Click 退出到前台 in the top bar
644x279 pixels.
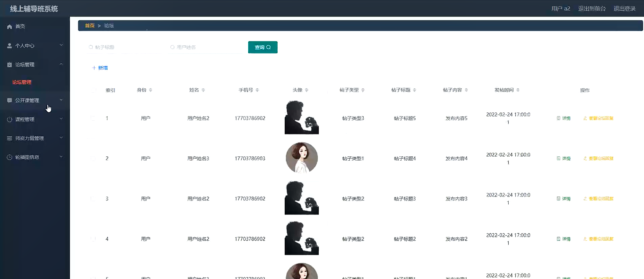(592, 9)
